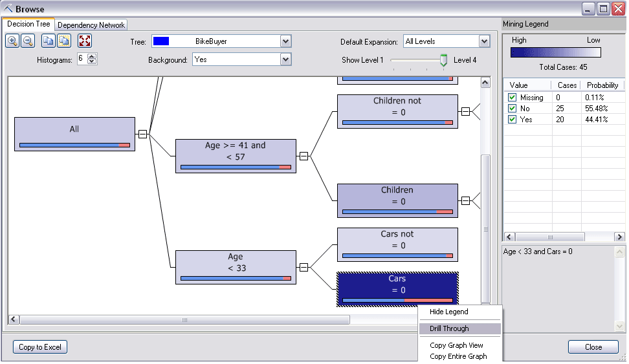The width and height of the screenshot is (629, 364).
Task: Click the tree view scroll left arrow
Action: [x=13, y=319]
